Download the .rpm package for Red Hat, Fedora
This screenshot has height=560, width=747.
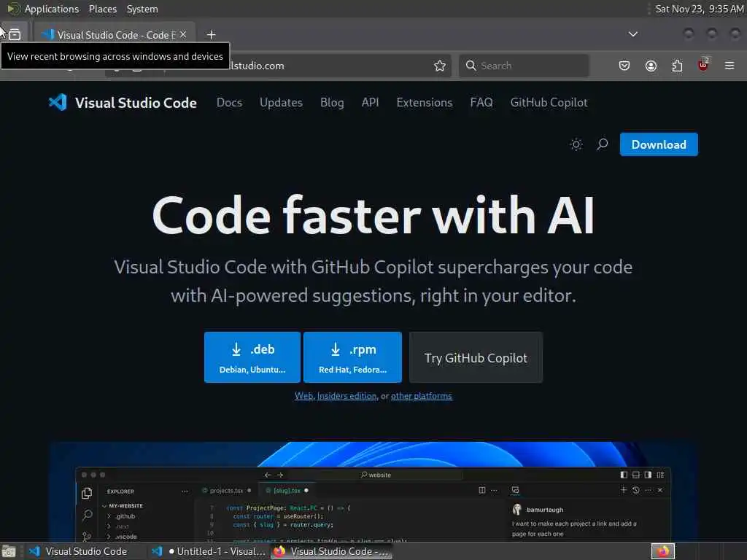352,357
